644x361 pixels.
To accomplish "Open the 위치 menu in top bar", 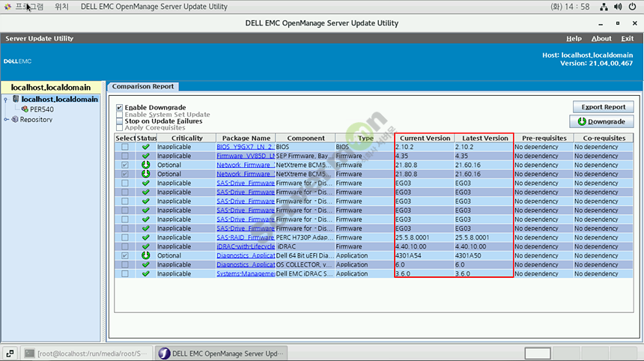I will [x=61, y=7].
